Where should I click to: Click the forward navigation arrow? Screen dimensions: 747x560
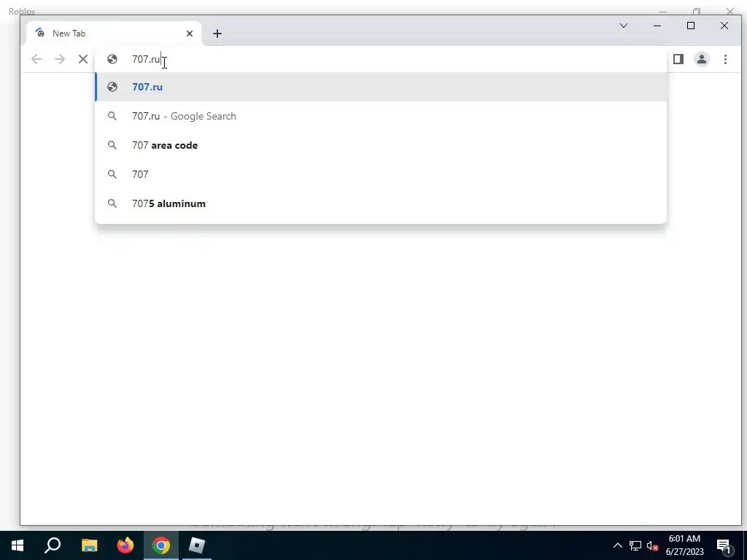(x=60, y=59)
